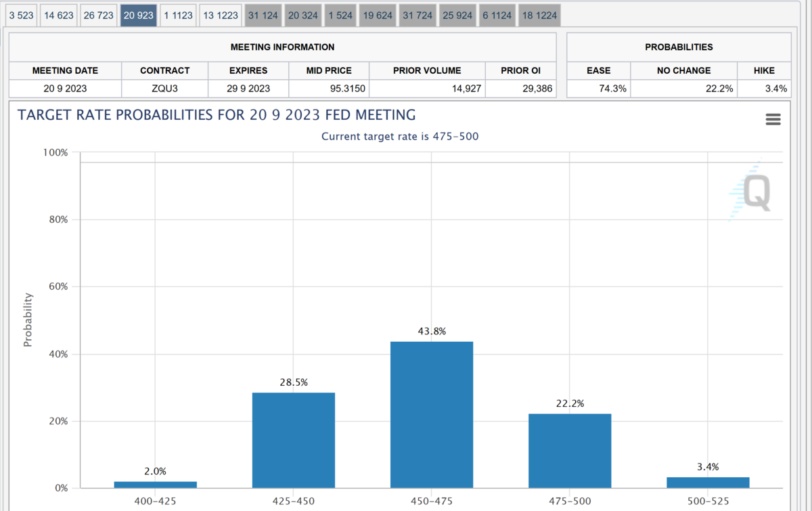Switch to the 1 1123 meeting tab

tap(178, 15)
